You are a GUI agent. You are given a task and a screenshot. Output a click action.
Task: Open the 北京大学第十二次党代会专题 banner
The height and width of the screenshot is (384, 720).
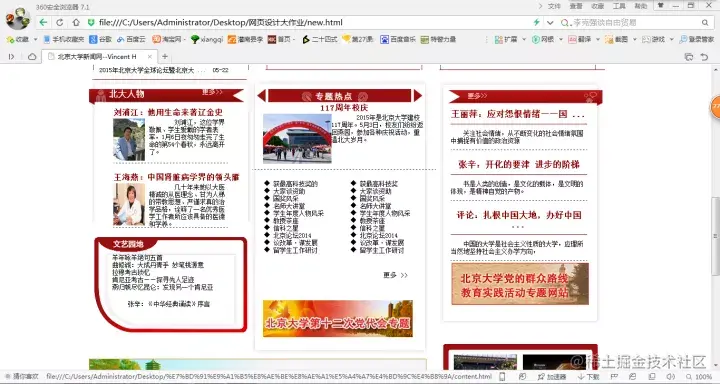click(x=338, y=319)
